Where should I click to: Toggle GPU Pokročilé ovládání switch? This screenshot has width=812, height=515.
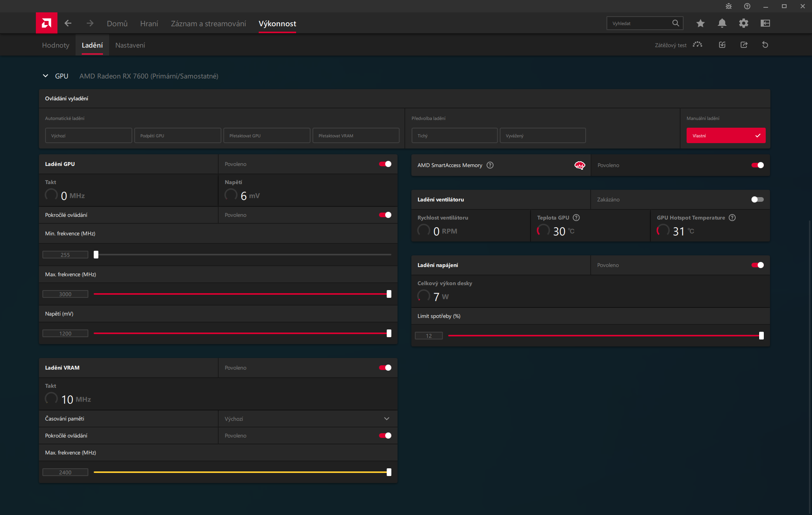click(385, 215)
